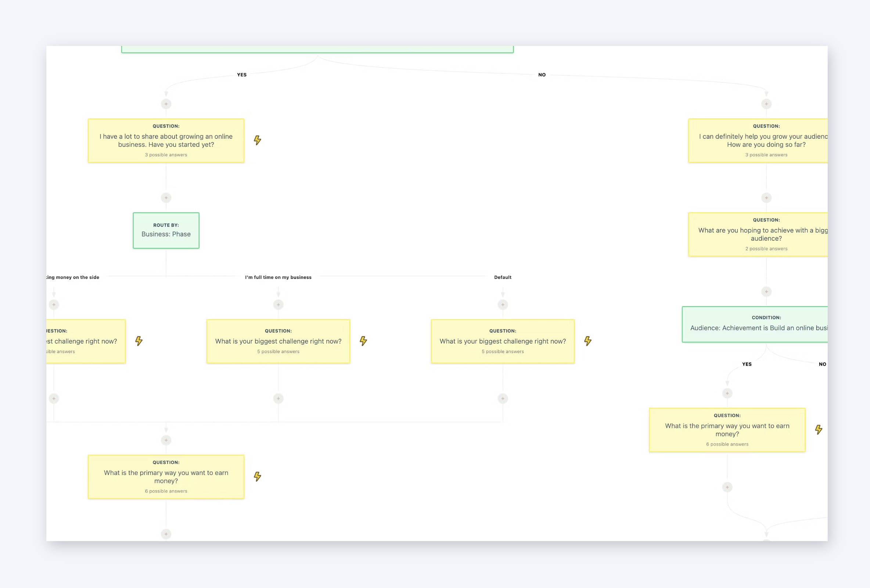Image resolution: width=870 pixels, height=588 pixels.
Task: Select the 'I'm full time on my business' branch label
Action: coord(278,277)
